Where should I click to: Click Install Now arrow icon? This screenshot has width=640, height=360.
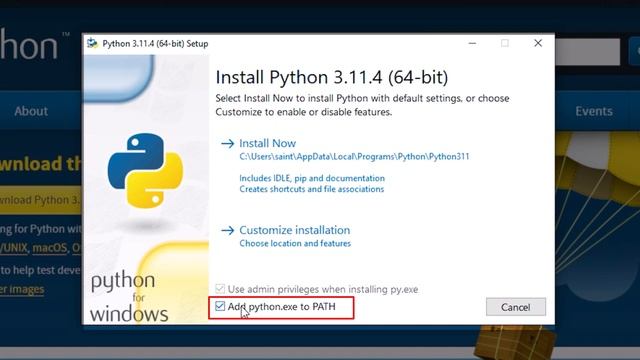tap(227, 143)
